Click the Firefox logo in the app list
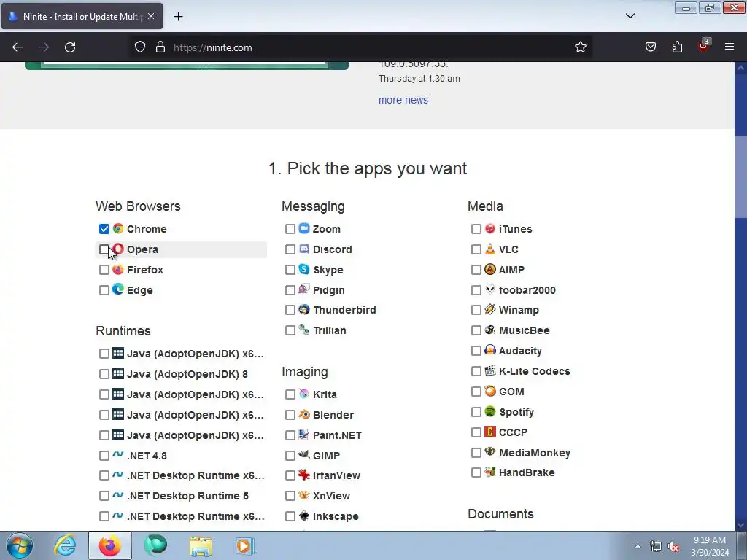Image resolution: width=747 pixels, height=560 pixels. (x=117, y=270)
